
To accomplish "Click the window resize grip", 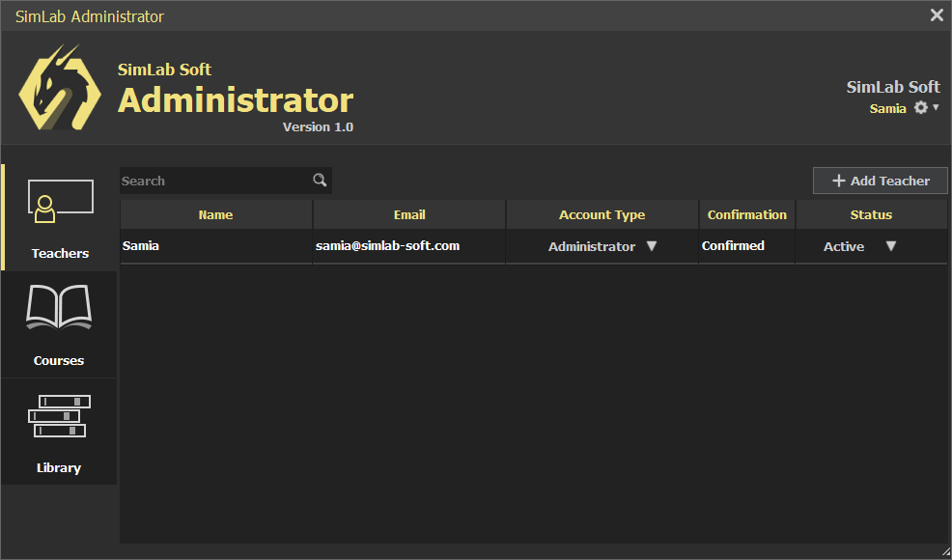I will pyautogui.click(x=944, y=552).
